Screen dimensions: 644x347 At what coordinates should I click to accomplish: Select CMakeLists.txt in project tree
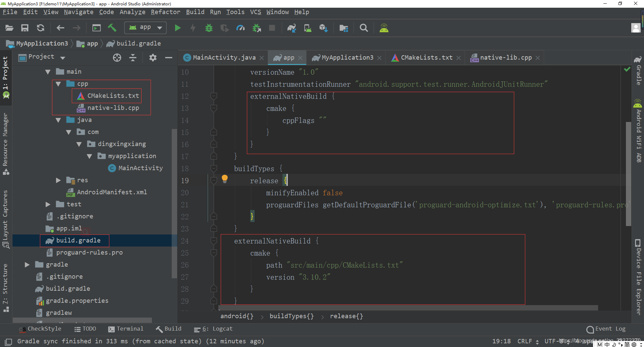click(113, 96)
